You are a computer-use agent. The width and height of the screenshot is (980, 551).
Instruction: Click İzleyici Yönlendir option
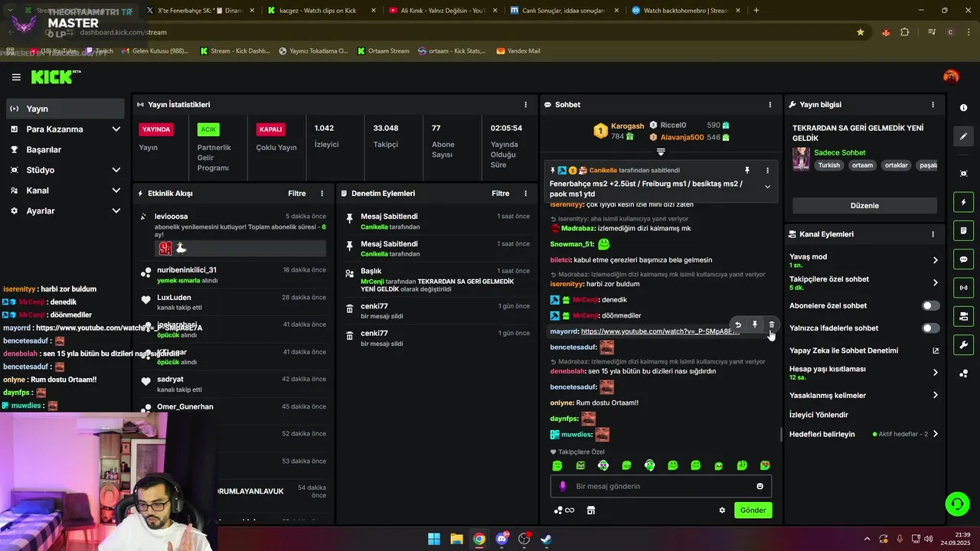818,415
